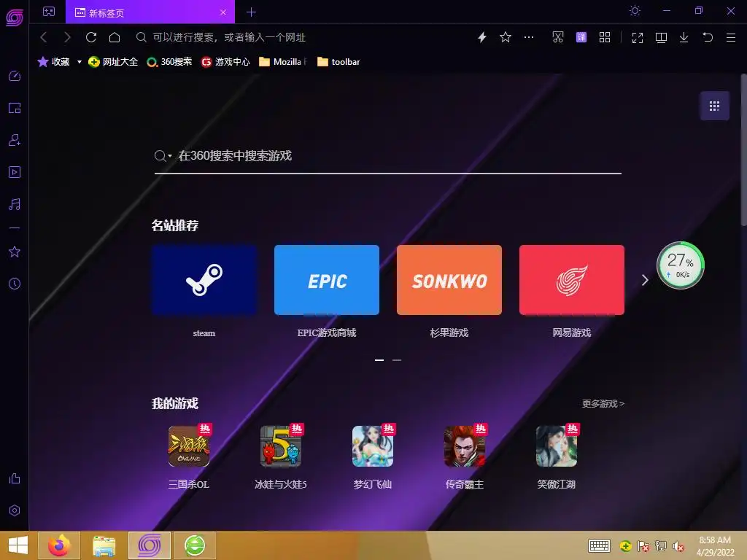
Task: Open the favorites star in sidebar
Action: [x=15, y=252]
